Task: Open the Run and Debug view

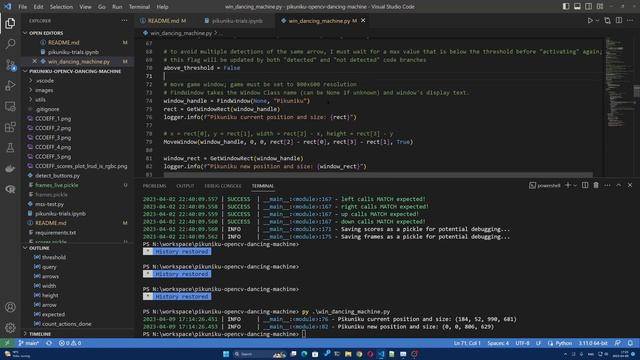Action: click(x=10, y=85)
